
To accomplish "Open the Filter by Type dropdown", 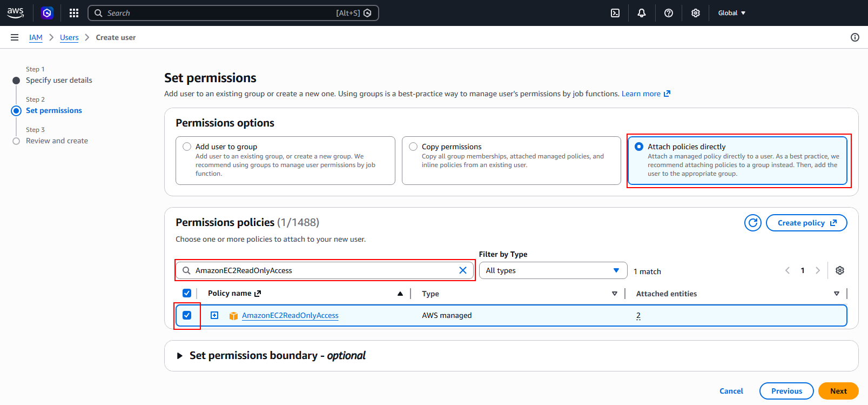I will click(x=553, y=270).
